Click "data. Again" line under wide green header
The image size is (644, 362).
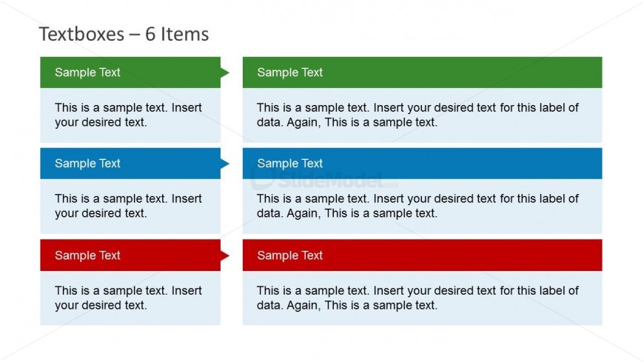point(347,122)
